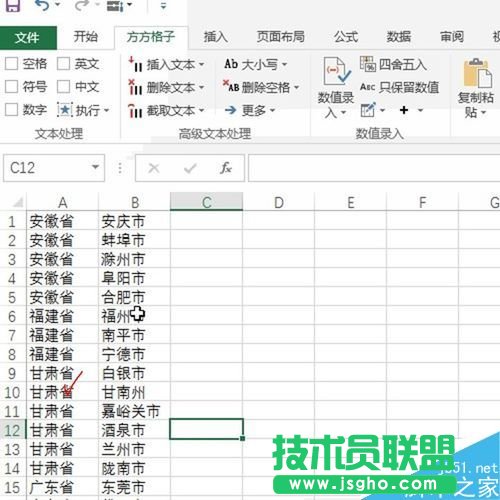Expand the 插入文本 dropdown arrow

tap(202, 64)
